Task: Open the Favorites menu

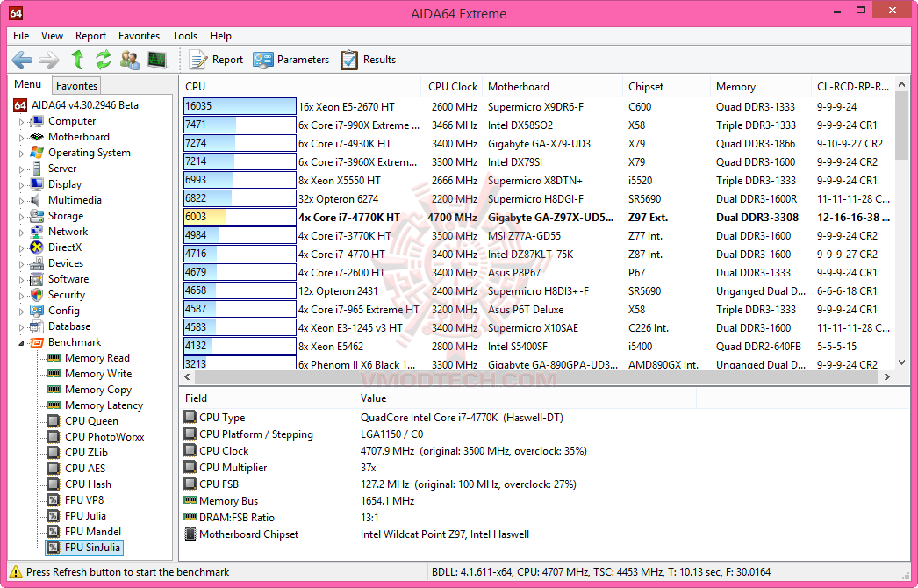Action: (x=139, y=36)
